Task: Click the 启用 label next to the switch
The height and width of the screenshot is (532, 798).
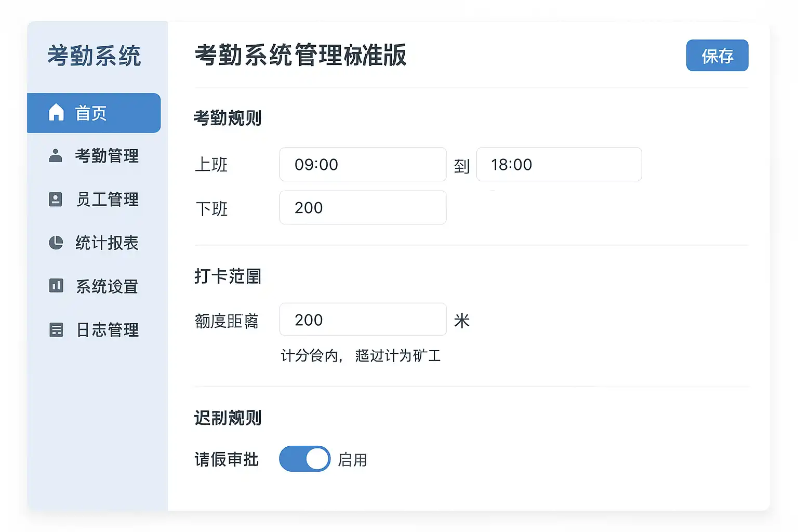Action: click(x=352, y=460)
